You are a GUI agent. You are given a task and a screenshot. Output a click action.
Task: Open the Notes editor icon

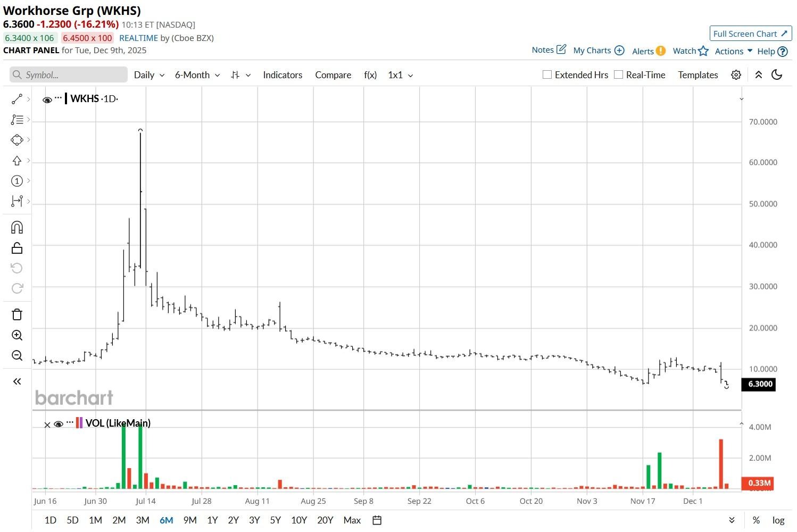(x=561, y=49)
